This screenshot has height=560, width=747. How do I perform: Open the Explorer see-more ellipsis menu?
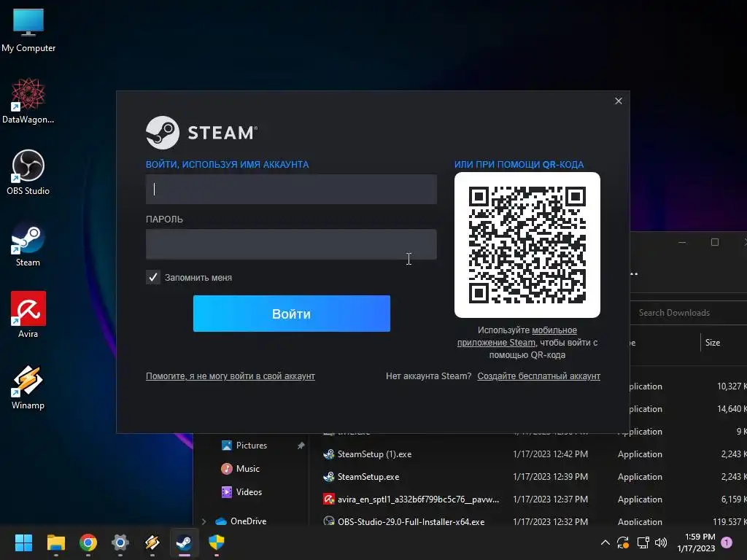pyautogui.click(x=634, y=274)
